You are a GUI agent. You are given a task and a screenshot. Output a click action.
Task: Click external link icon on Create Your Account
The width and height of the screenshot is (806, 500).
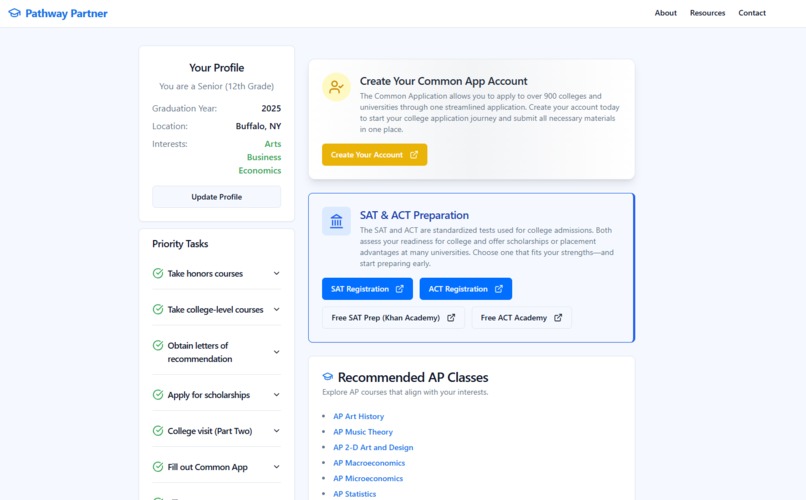pyautogui.click(x=414, y=155)
